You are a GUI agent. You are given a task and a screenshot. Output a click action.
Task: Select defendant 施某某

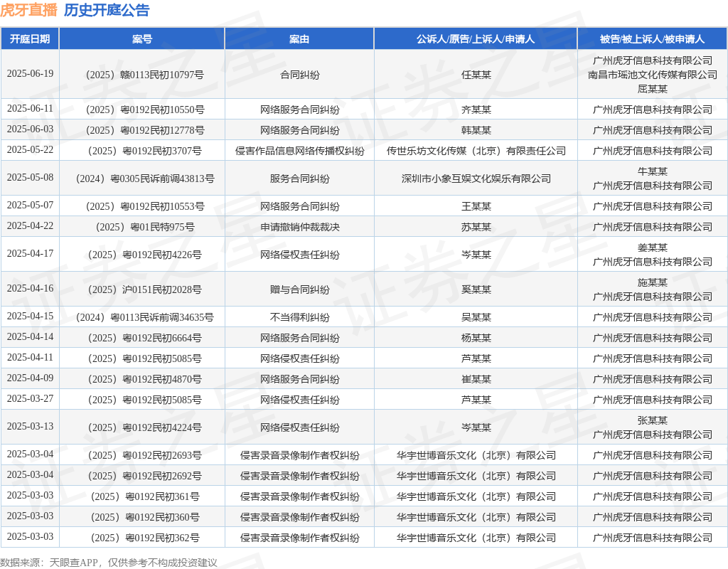pos(653,282)
